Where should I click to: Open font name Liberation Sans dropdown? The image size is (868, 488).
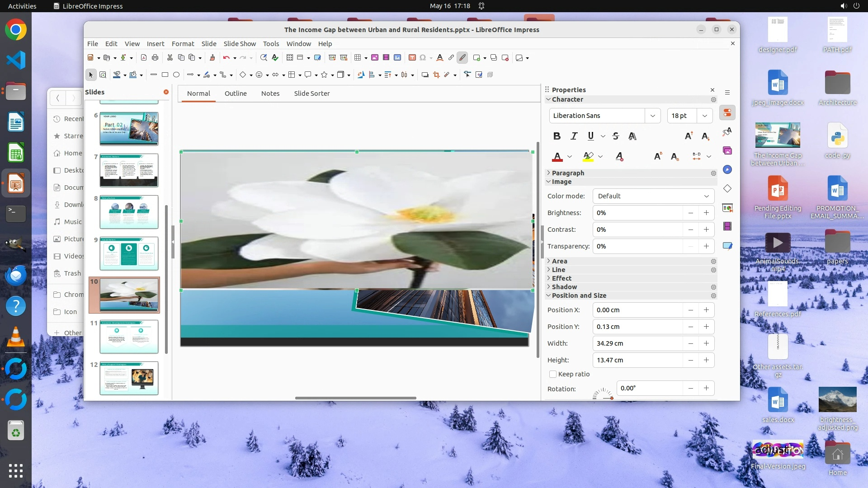click(652, 116)
